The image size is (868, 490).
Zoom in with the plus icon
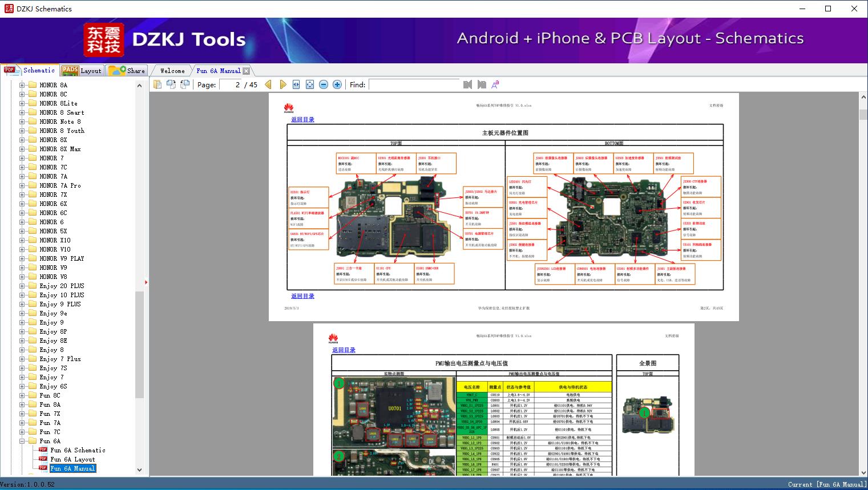337,84
